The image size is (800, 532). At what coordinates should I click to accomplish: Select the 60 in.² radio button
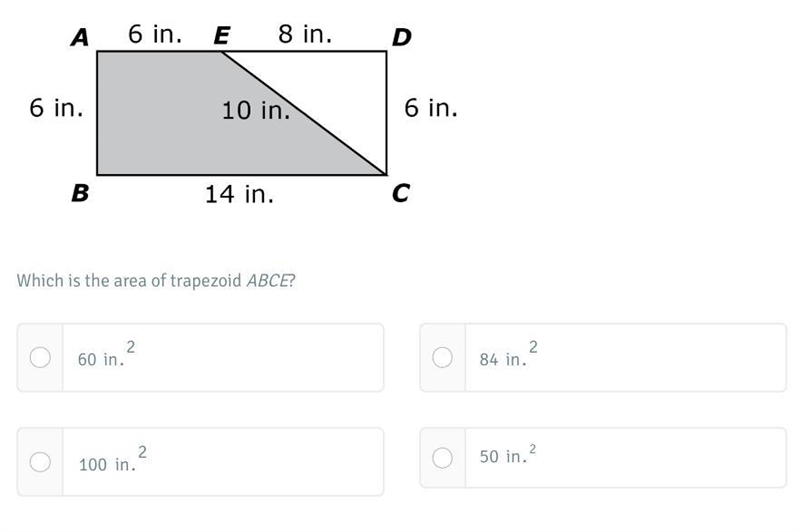[40, 357]
